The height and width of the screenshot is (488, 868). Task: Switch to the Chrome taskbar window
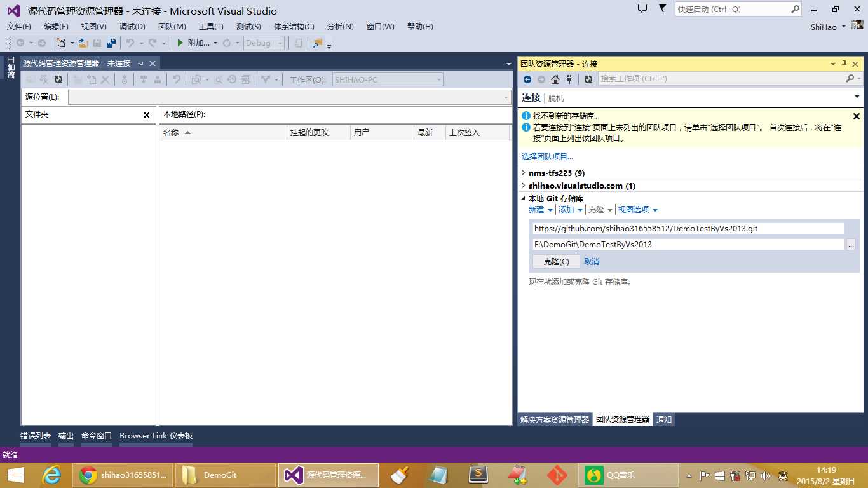pyautogui.click(x=123, y=475)
